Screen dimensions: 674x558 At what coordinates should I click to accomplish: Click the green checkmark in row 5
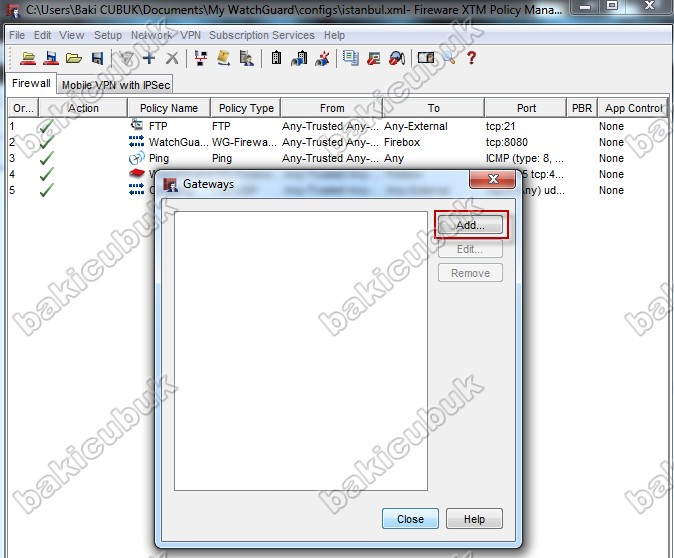tap(46, 190)
